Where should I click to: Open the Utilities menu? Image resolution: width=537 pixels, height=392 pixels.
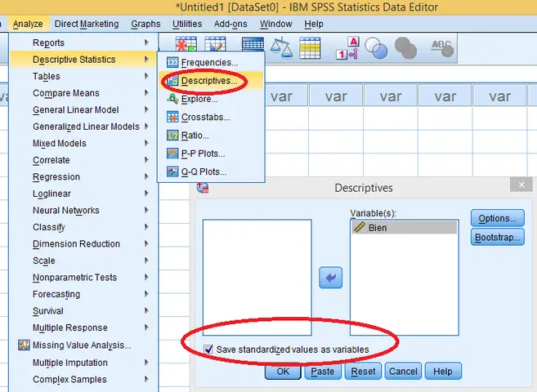(187, 24)
